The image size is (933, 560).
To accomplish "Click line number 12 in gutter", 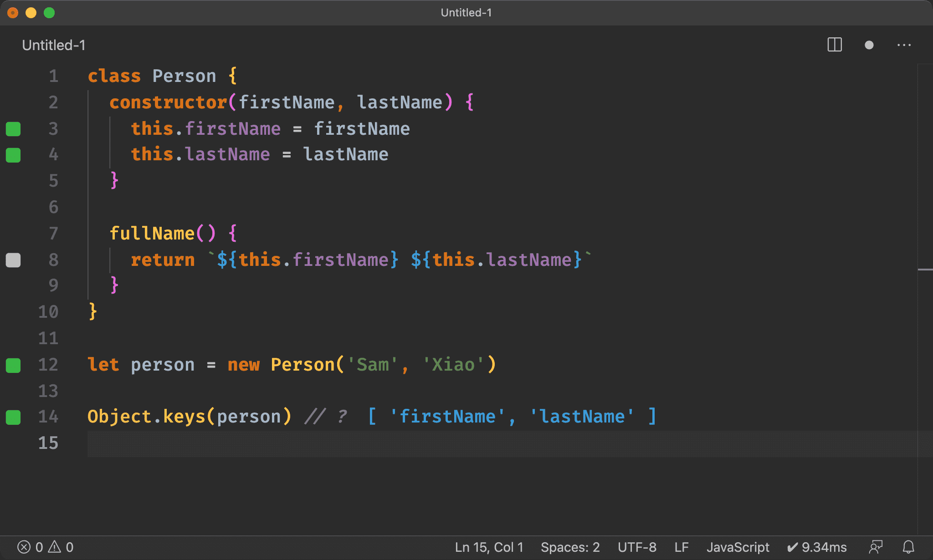I will (x=48, y=365).
